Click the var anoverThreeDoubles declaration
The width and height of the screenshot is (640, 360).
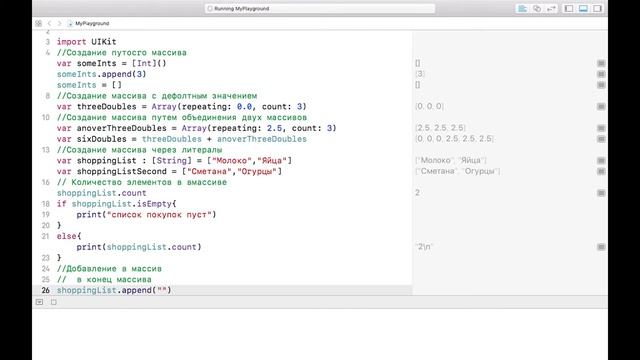[x=196, y=128]
